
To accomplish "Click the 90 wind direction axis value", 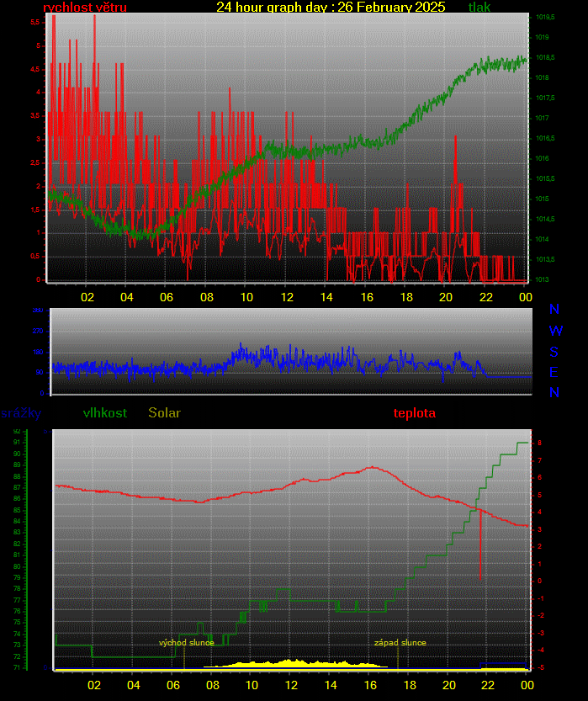I will pyautogui.click(x=40, y=372).
